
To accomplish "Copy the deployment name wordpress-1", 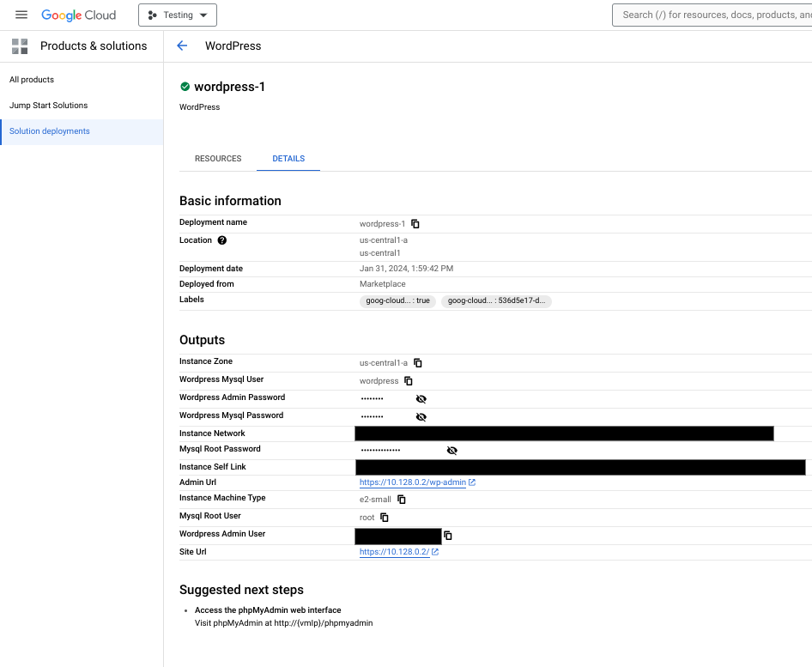I will point(415,224).
